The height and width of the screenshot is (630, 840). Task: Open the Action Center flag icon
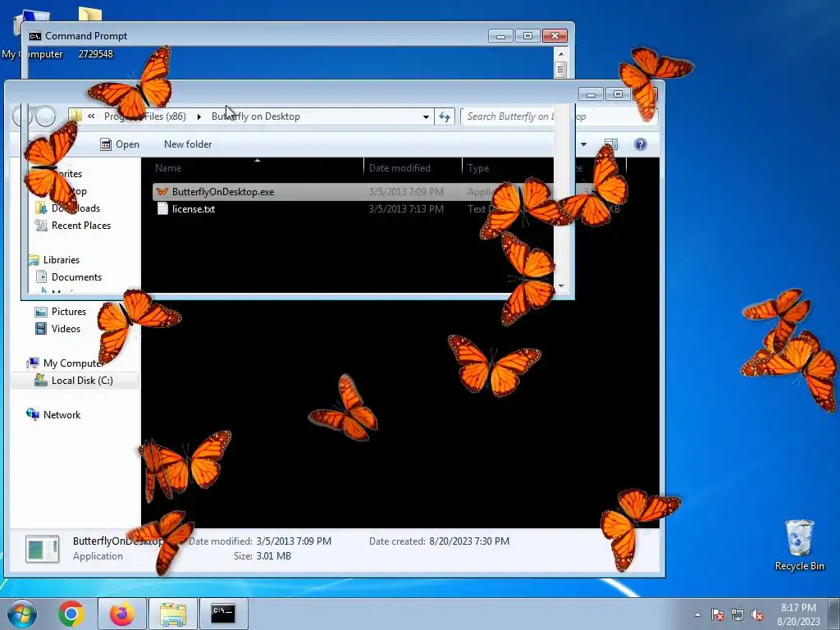tap(718, 614)
